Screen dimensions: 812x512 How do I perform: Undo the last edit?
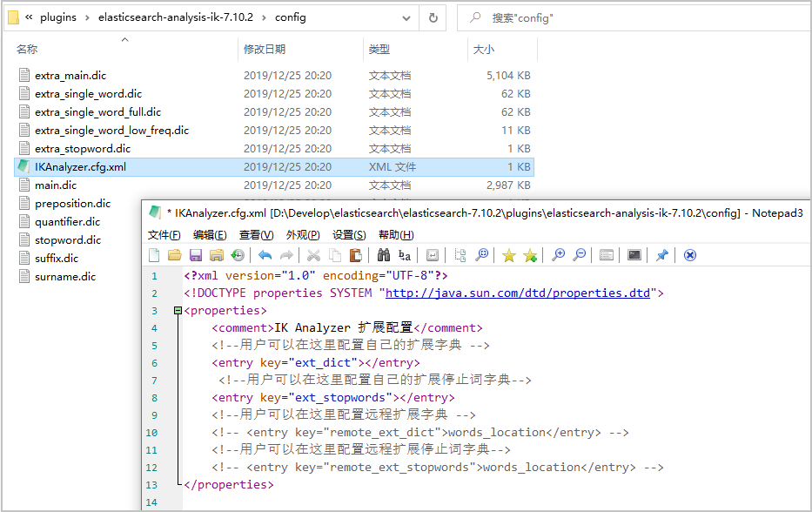pos(265,255)
